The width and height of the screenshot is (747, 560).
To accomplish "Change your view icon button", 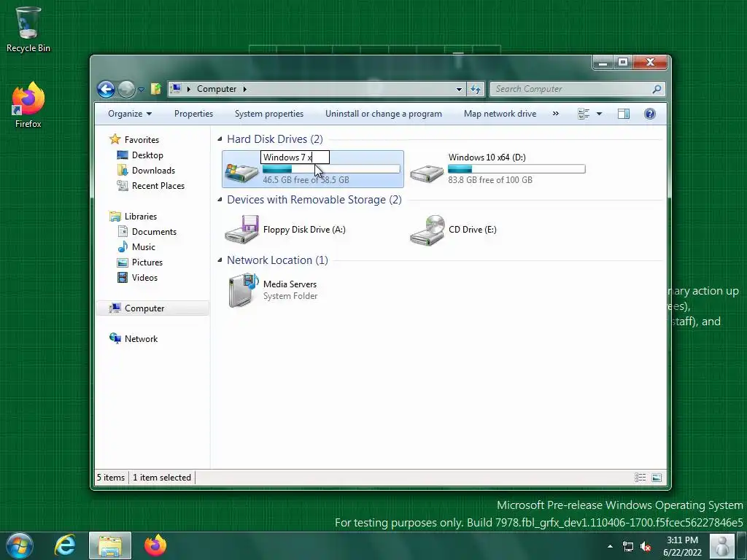I will click(584, 114).
